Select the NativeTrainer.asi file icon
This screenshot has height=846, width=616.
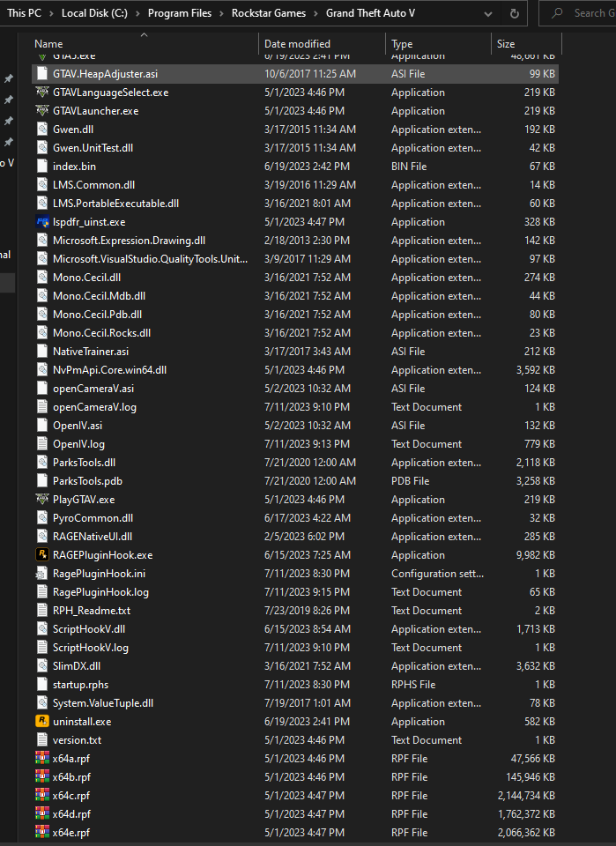pyautogui.click(x=42, y=352)
